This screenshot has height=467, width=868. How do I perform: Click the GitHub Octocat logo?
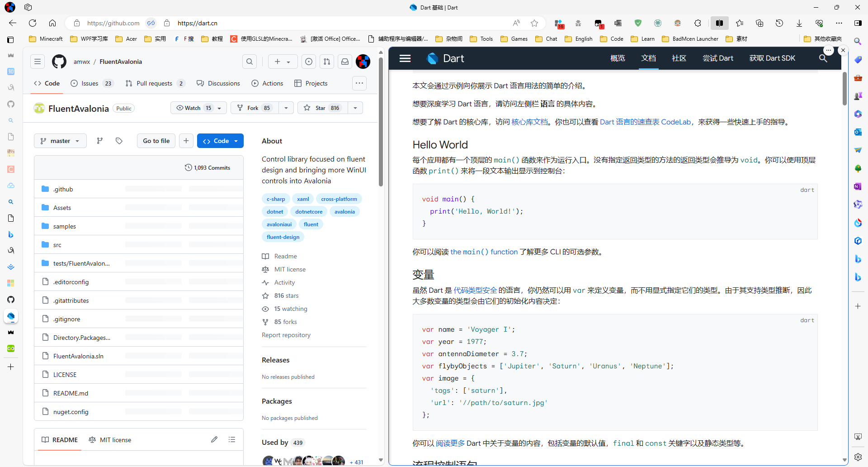click(x=59, y=62)
